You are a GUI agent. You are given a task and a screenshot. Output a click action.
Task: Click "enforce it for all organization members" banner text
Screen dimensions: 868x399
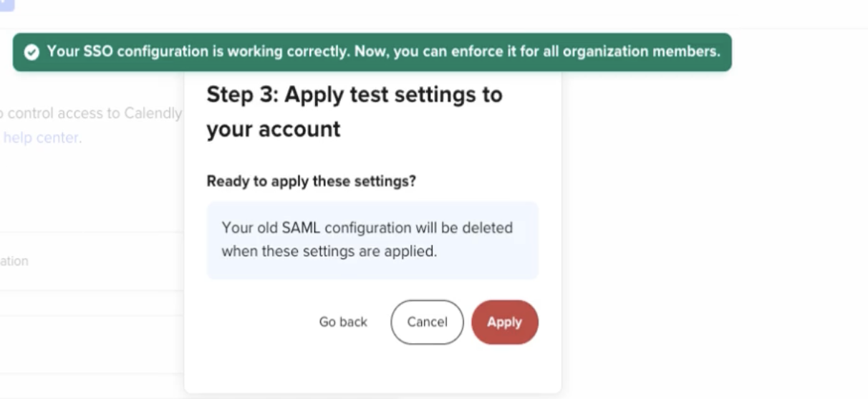click(x=587, y=52)
